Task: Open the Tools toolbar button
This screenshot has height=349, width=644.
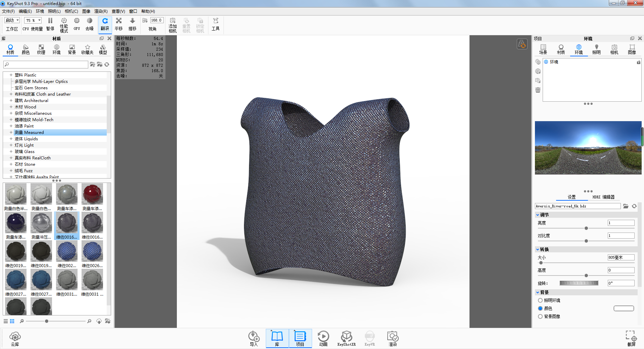Action: tap(215, 24)
